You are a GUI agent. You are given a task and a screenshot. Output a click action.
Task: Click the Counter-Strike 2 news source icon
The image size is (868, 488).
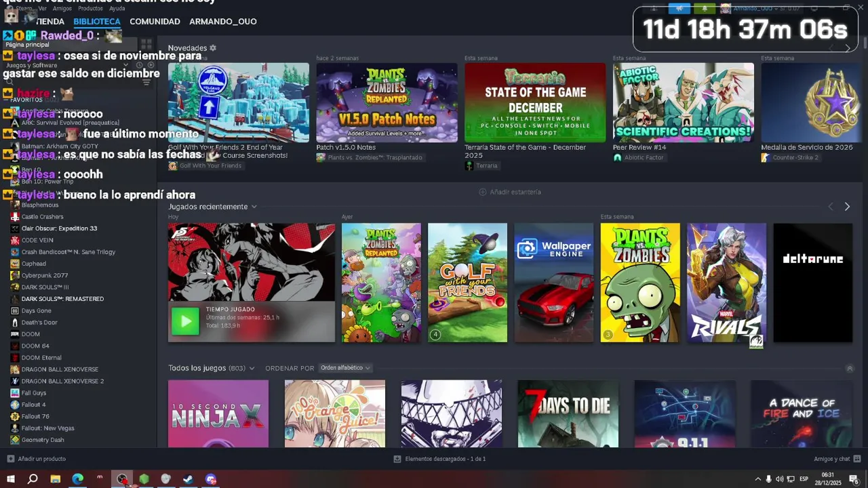tap(765, 157)
